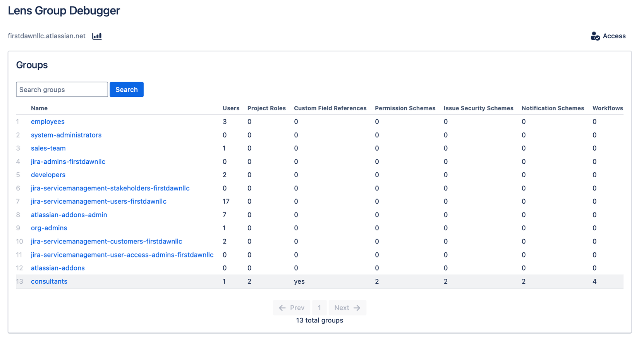Screen dimensions: 644x348
Task: Click Users count 7 for atlassian-addons-admin
Action: tap(225, 215)
